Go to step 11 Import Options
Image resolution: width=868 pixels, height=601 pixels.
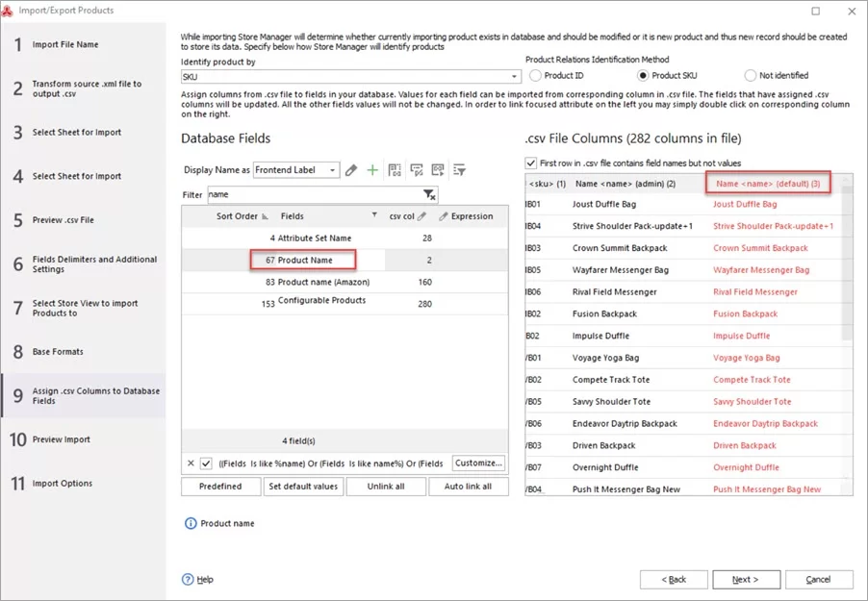83,483
